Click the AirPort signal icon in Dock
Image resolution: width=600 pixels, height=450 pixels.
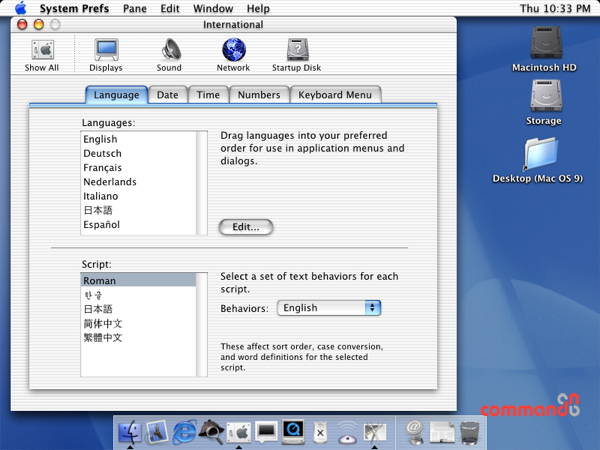tap(347, 433)
